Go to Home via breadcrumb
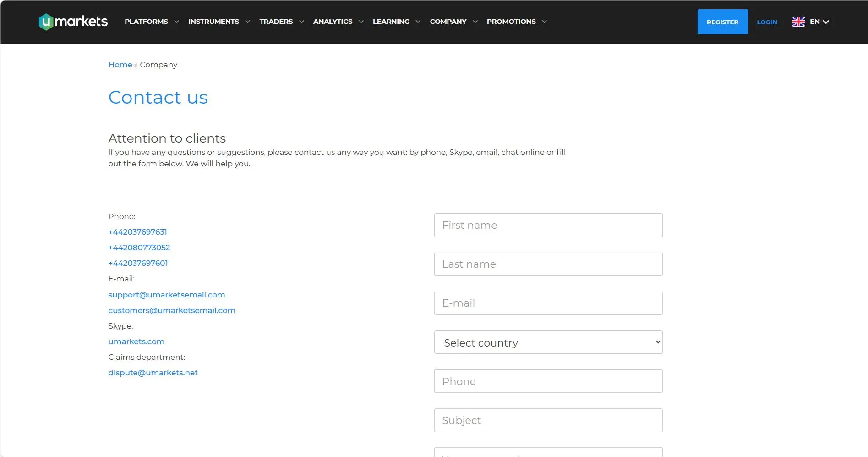868x457 pixels. pyautogui.click(x=120, y=65)
